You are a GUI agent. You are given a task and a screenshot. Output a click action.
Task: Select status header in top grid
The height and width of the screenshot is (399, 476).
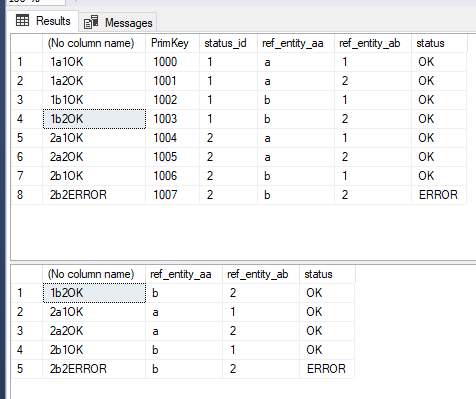(439, 43)
